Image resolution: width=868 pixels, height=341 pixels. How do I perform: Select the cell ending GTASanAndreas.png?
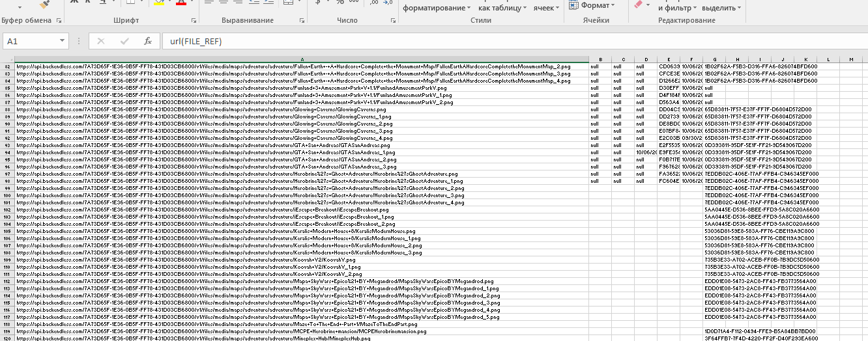pyautogui.click(x=302, y=145)
